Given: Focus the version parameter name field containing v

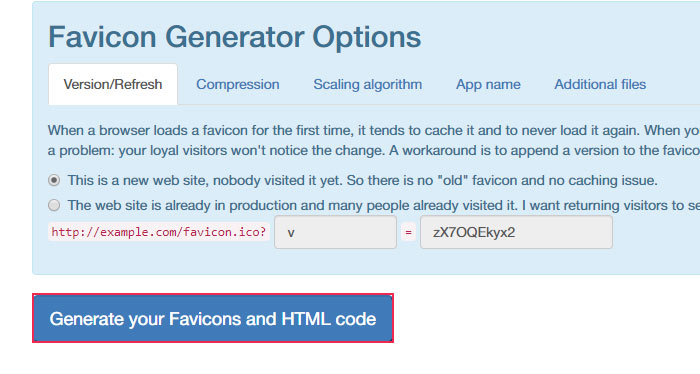Looking at the screenshot, I should (335, 232).
